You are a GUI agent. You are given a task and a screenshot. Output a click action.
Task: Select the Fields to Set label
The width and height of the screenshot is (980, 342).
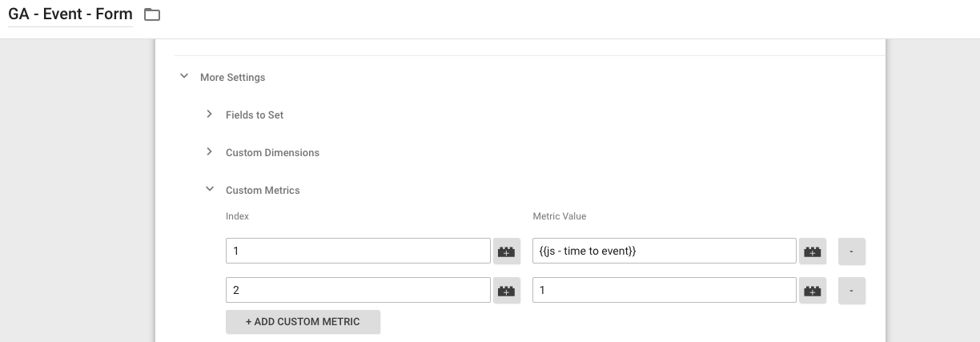coord(255,115)
